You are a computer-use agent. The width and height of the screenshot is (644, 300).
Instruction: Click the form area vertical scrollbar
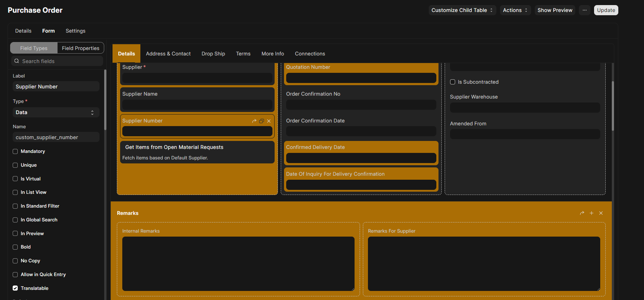[x=613, y=106]
